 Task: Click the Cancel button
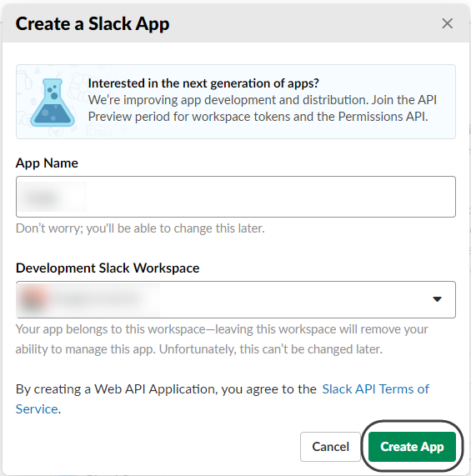(x=330, y=447)
